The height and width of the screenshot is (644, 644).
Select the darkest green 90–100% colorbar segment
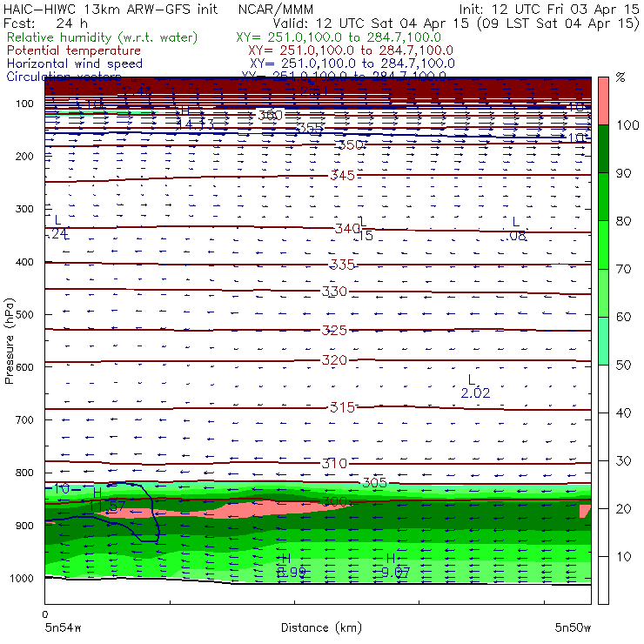603,149
